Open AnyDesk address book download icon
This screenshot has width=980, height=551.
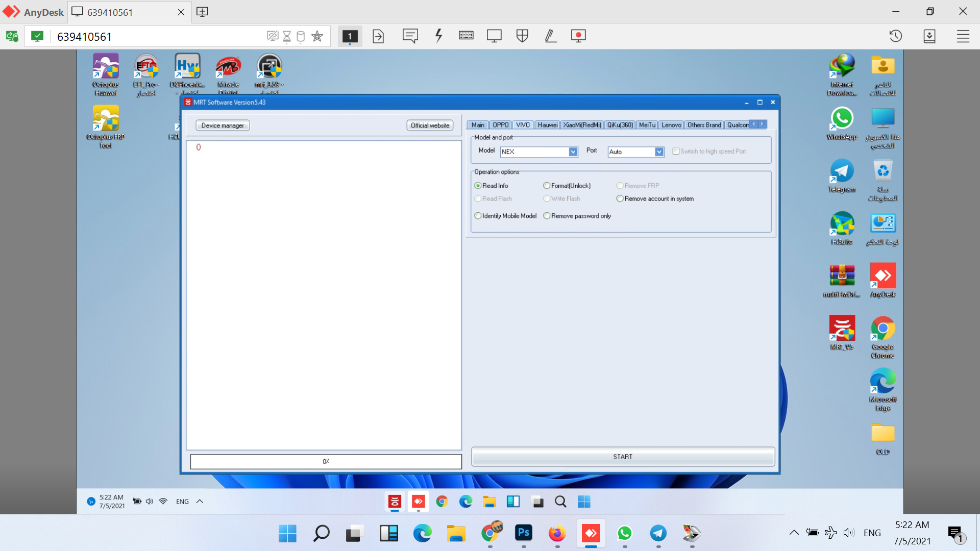[x=929, y=36]
